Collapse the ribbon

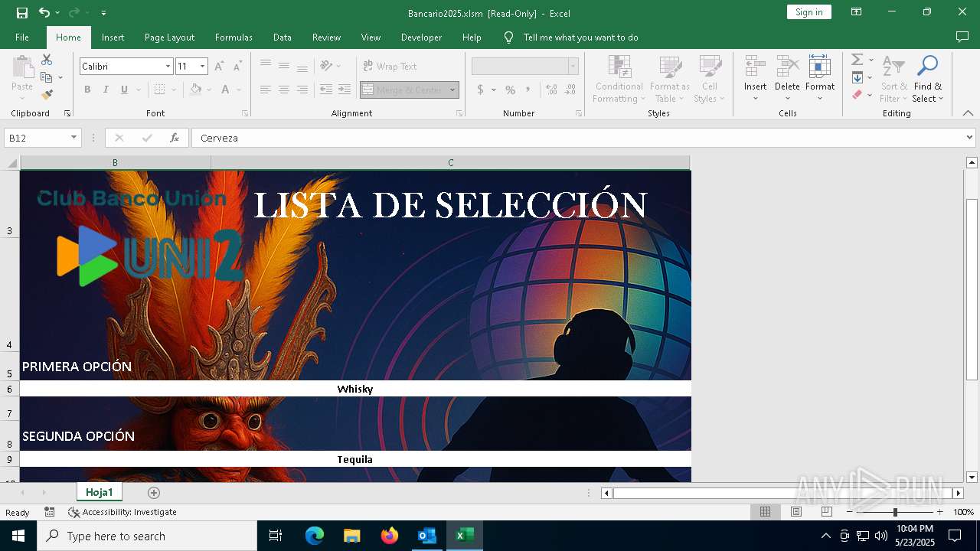pos(969,113)
